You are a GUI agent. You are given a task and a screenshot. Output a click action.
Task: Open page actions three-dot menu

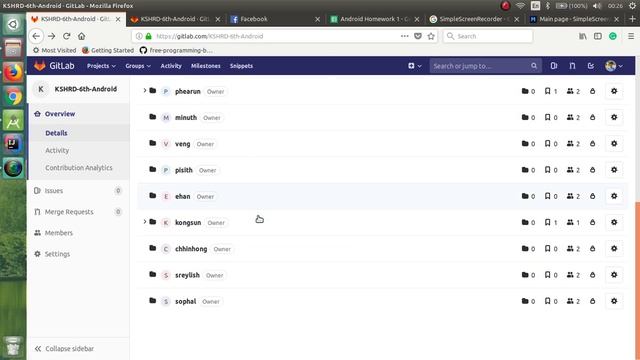click(404, 36)
